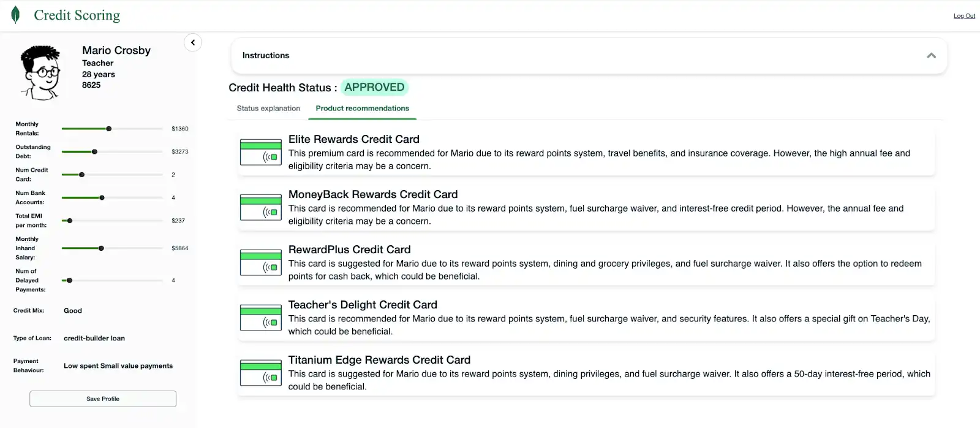This screenshot has height=428, width=980.
Task: Open the Teacher's Delight Credit Card title
Action: 363,305
